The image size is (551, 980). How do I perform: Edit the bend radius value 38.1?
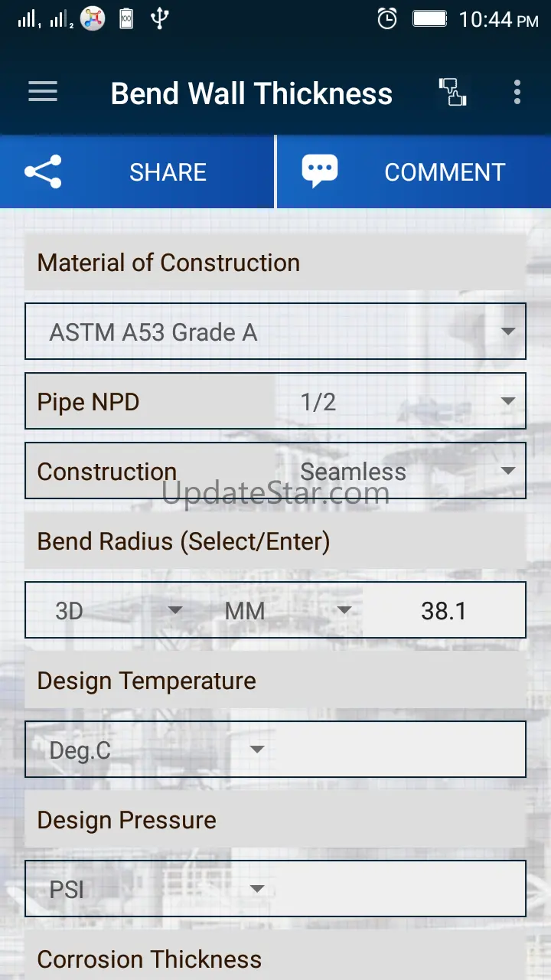(x=444, y=610)
